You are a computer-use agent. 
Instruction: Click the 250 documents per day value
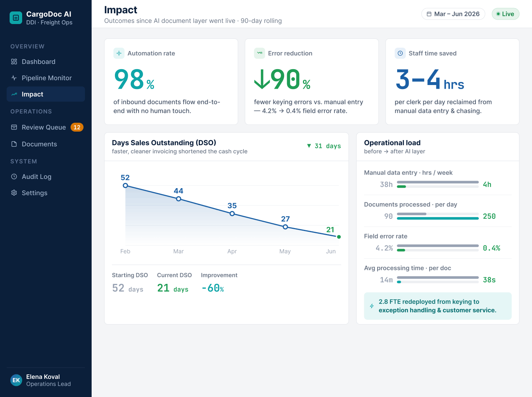point(489,216)
